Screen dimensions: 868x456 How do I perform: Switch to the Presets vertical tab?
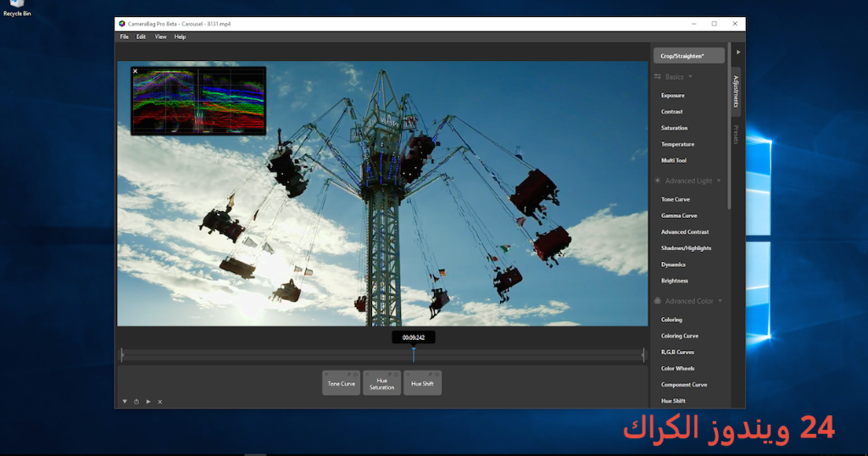tap(736, 135)
